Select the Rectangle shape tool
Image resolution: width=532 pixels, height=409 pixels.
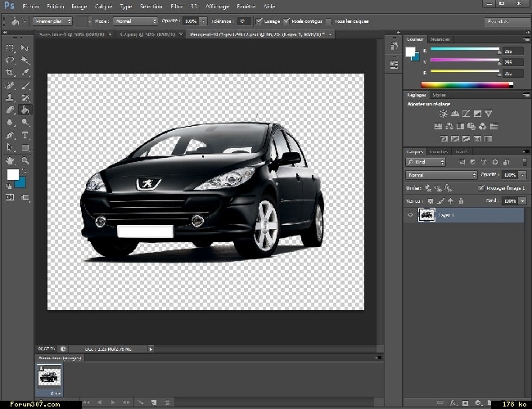click(25, 147)
